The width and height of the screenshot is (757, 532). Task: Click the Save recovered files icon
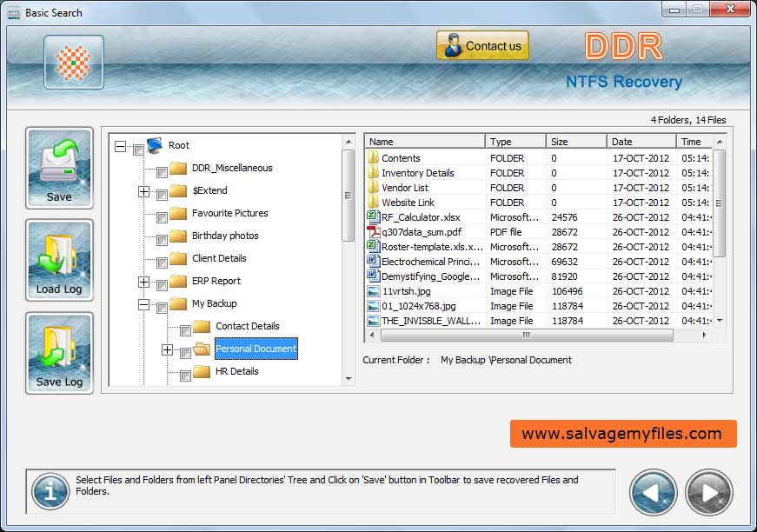pyautogui.click(x=59, y=168)
